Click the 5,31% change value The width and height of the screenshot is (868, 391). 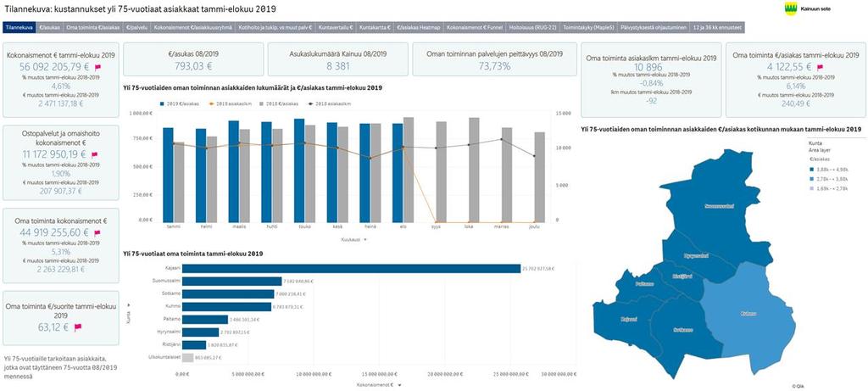pos(61,252)
